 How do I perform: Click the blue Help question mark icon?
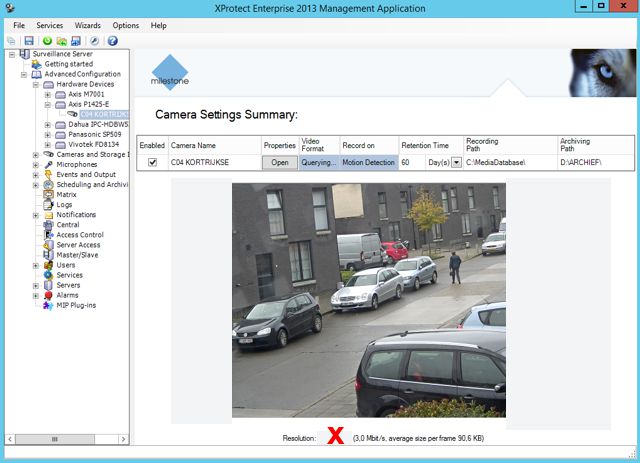(113, 40)
